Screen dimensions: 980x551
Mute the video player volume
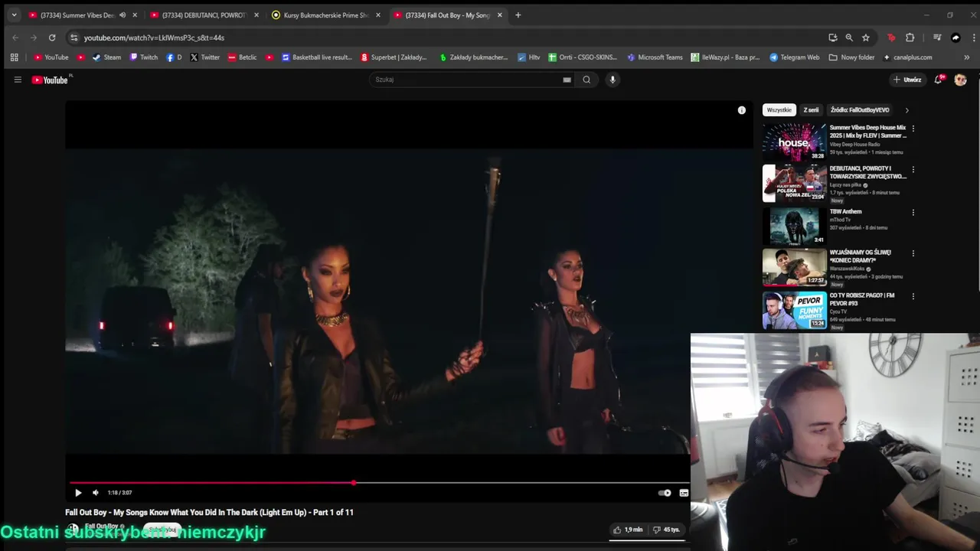[x=96, y=493]
